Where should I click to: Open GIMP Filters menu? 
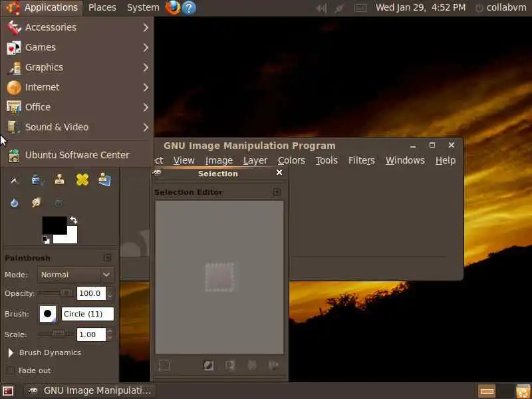point(361,160)
